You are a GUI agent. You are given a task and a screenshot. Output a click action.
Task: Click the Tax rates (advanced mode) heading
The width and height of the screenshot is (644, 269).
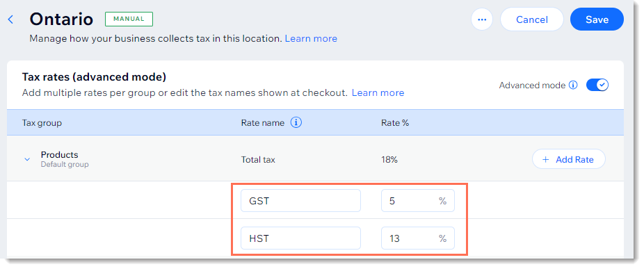pos(94,76)
